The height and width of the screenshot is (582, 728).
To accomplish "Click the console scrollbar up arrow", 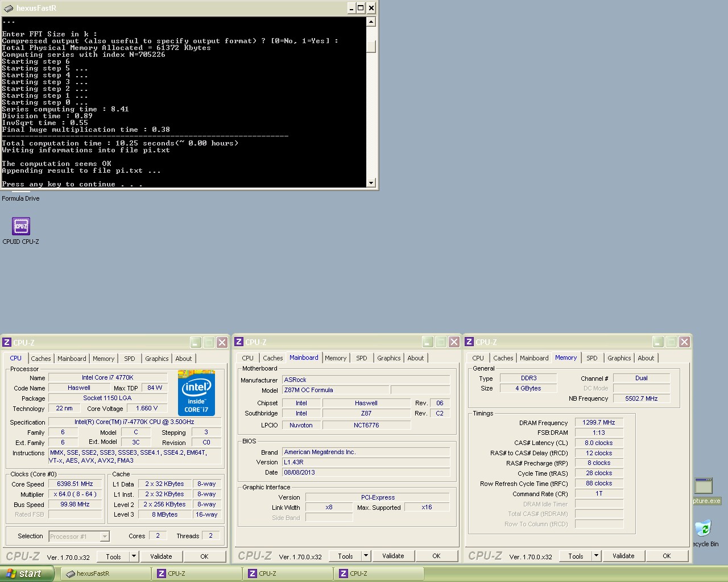I will pyautogui.click(x=371, y=22).
